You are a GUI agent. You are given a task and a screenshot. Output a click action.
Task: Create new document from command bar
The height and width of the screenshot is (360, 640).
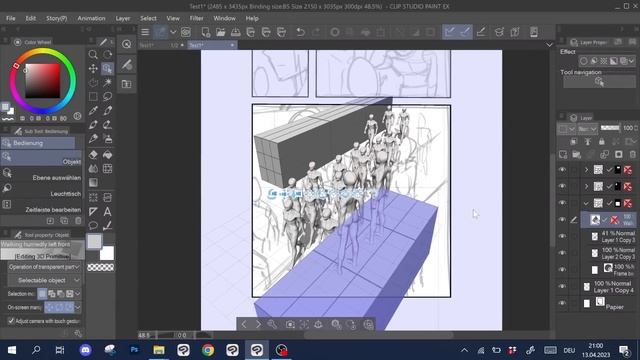(205, 32)
